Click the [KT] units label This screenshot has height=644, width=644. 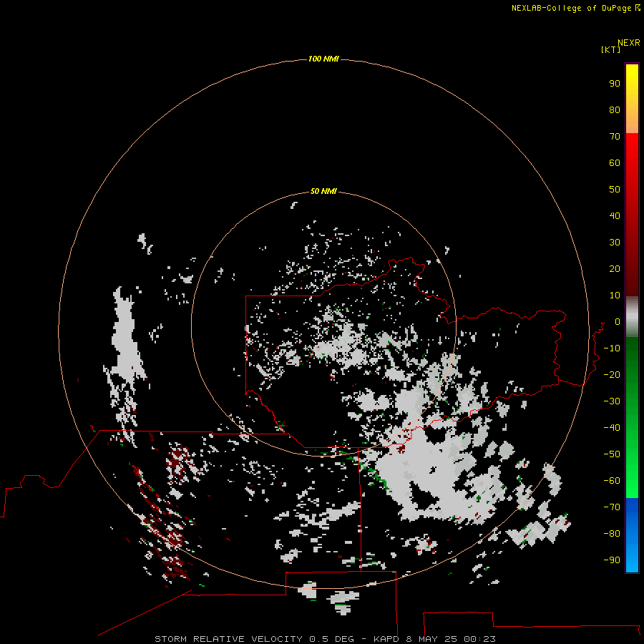coord(611,49)
